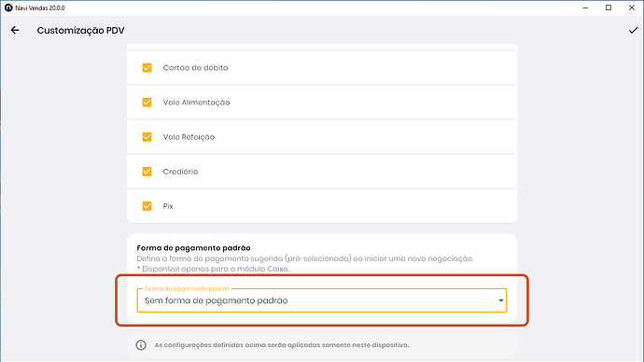The image size is (644, 362).
Task: Disable the Crediário checkbox
Action: [147, 172]
